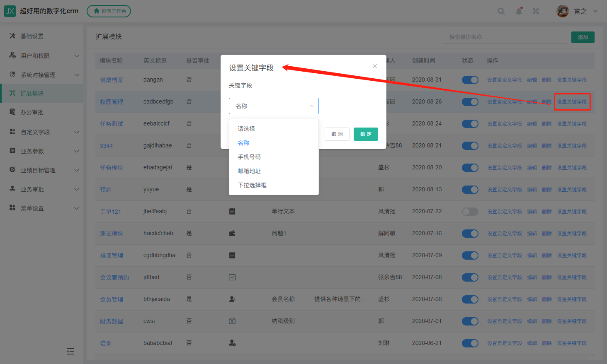
Task: Toggle the status switch for module 3344
Action: (470, 146)
